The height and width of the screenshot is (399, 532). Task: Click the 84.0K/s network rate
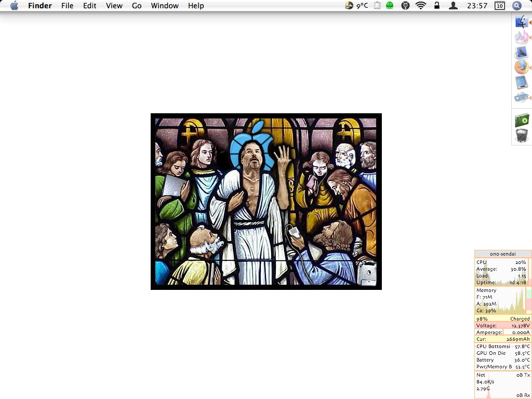click(x=485, y=382)
